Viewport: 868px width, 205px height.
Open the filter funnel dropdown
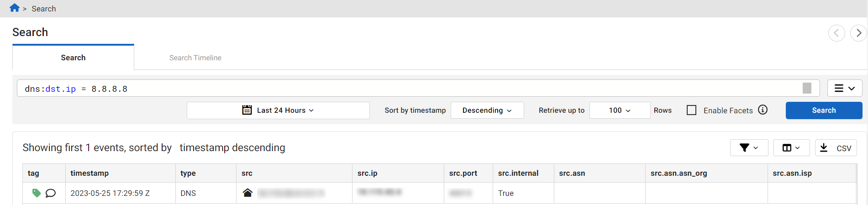click(x=749, y=148)
